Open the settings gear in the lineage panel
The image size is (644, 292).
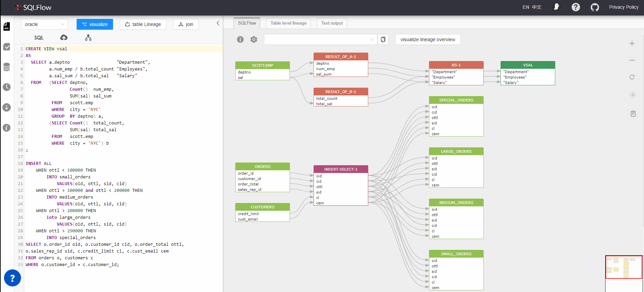click(254, 39)
